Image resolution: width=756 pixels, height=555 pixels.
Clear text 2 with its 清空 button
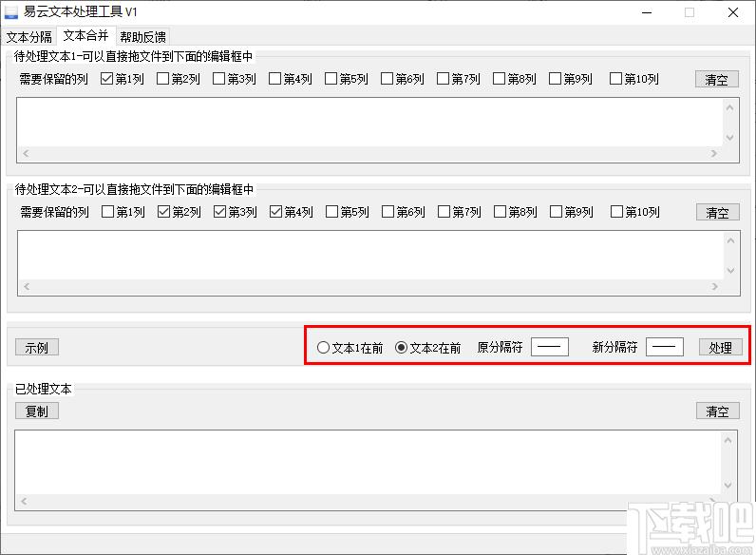(717, 212)
